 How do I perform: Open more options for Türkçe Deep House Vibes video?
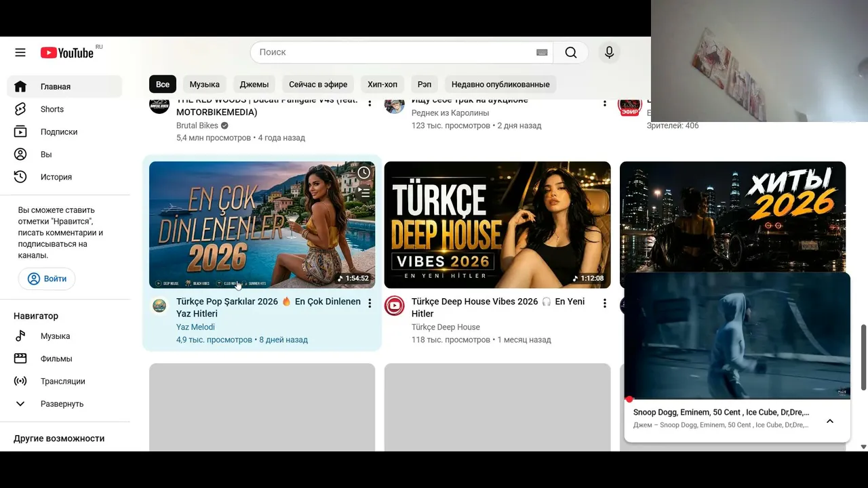tap(605, 303)
